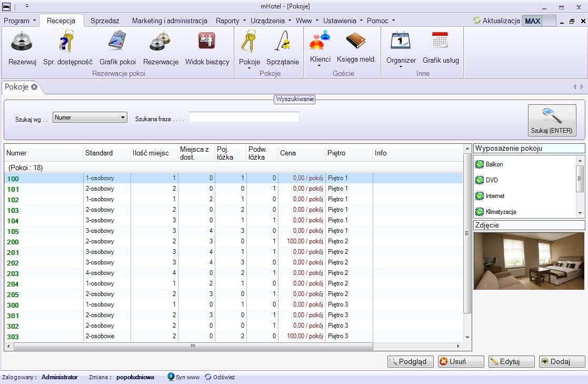Click previous tab scroll arrow
The image size is (588, 384).
coord(574,87)
